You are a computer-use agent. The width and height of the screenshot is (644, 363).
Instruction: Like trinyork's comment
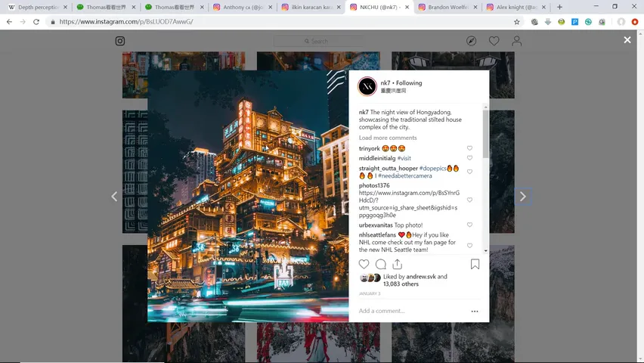tap(469, 148)
